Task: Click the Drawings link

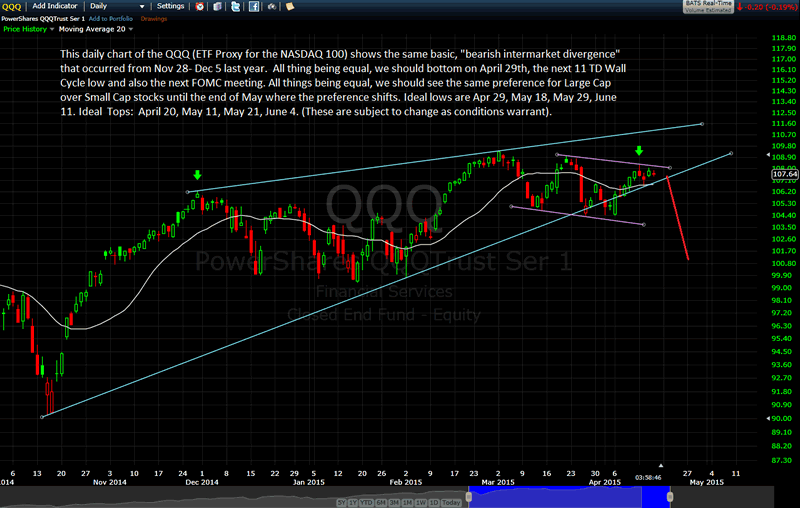Action: point(154,19)
